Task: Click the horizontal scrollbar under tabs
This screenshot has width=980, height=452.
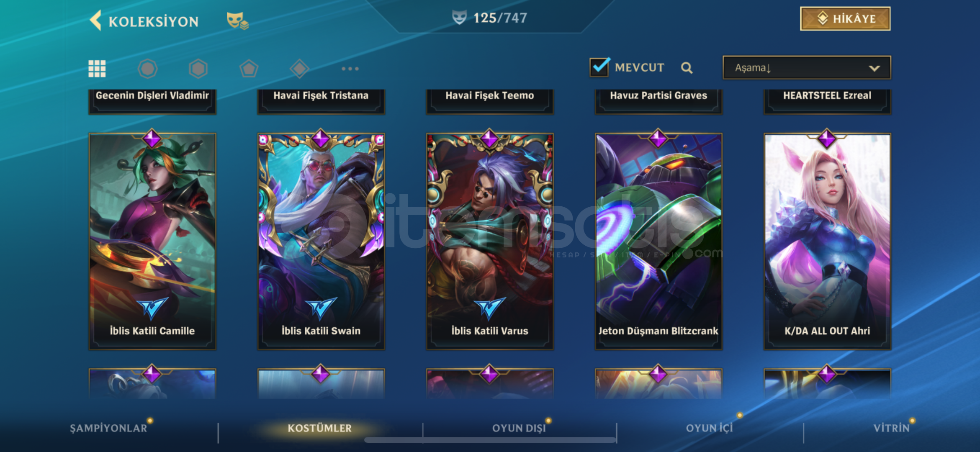Action: [x=490, y=440]
